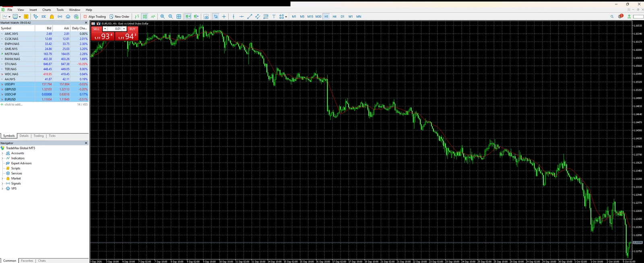The height and width of the screenshot is (263, 644).
Task: Select the text label tool
Action: click(274, 17)
